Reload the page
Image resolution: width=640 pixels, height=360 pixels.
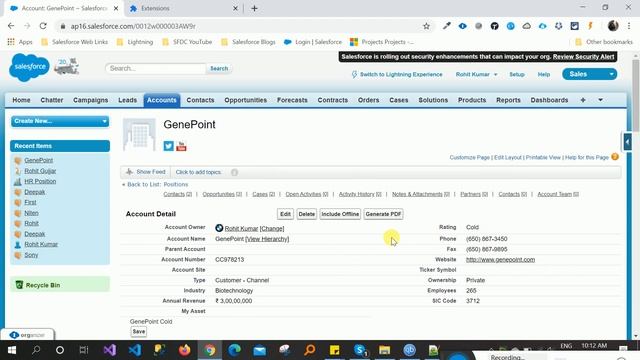43,26
